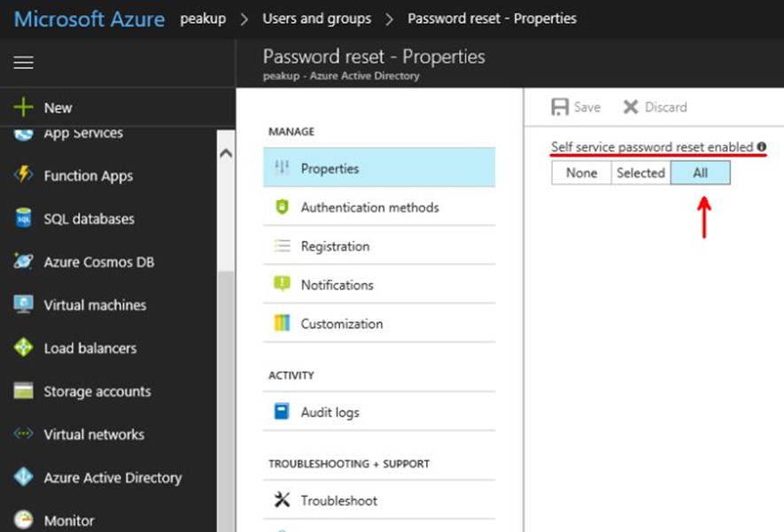Open Azure Active Directory sidebar label
This screenshot has height=532, width=784.
pos(113,478)
